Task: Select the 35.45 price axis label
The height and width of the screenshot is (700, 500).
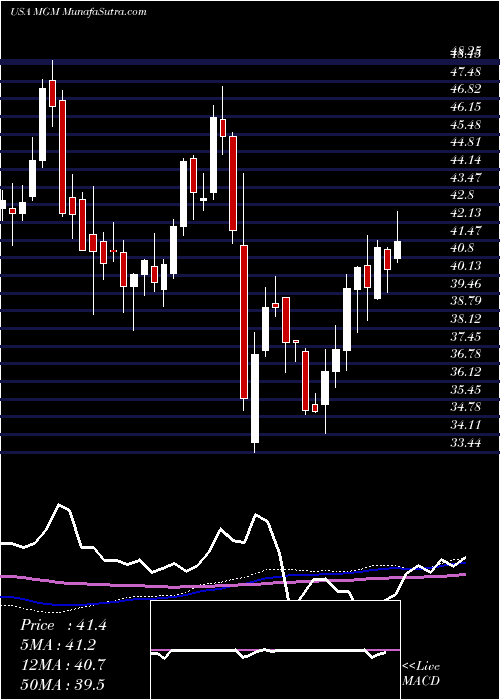Action: click(x=465, y=390)
